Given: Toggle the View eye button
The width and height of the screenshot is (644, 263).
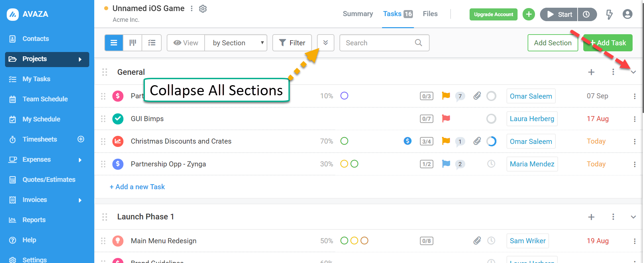Looking at the screenshot, I should 186,43.
